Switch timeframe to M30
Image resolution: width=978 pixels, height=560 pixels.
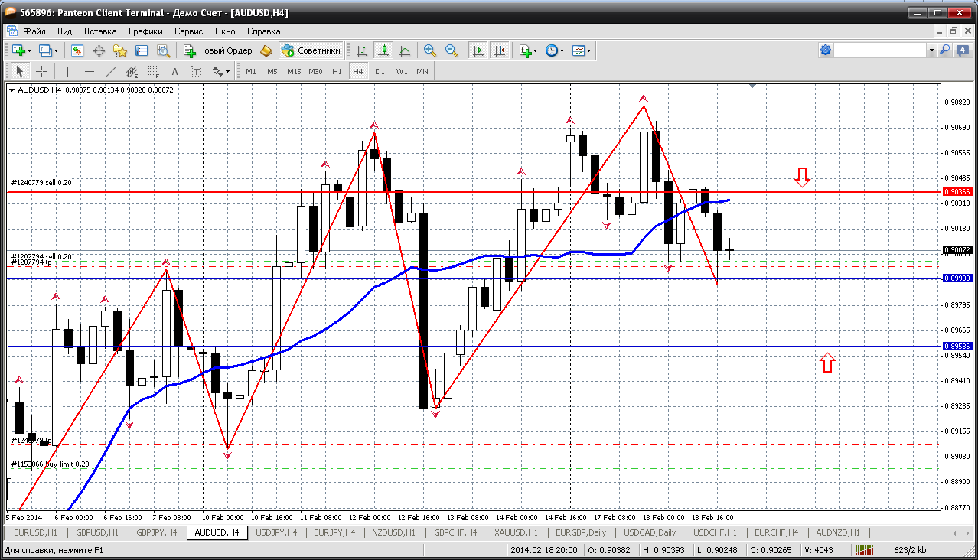[x=315, y=71]
